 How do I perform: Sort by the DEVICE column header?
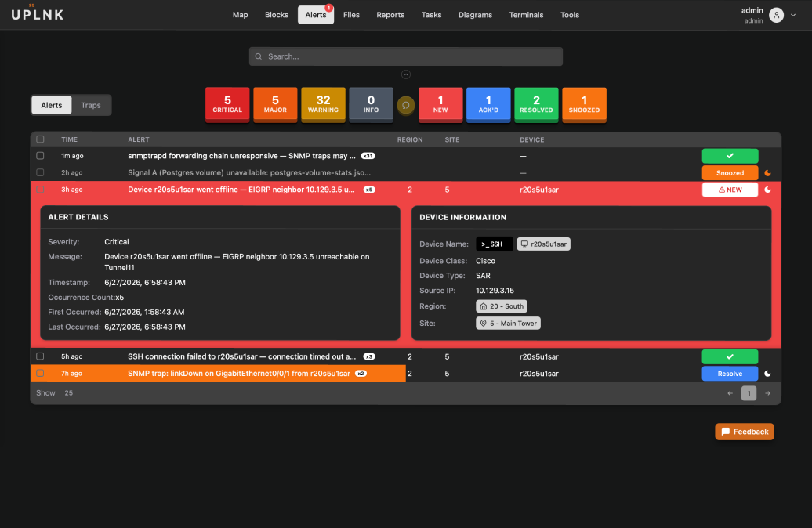coord(532,139)
